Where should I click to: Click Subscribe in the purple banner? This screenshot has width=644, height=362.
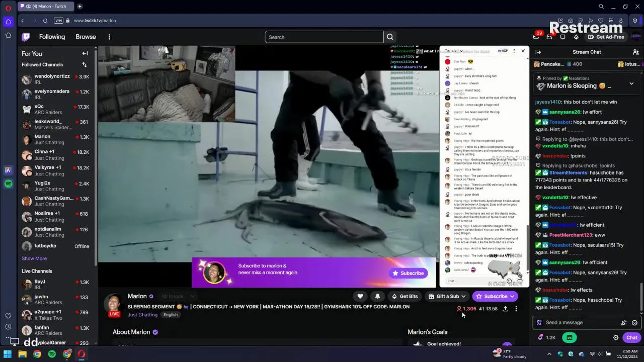tap(408, 273)
